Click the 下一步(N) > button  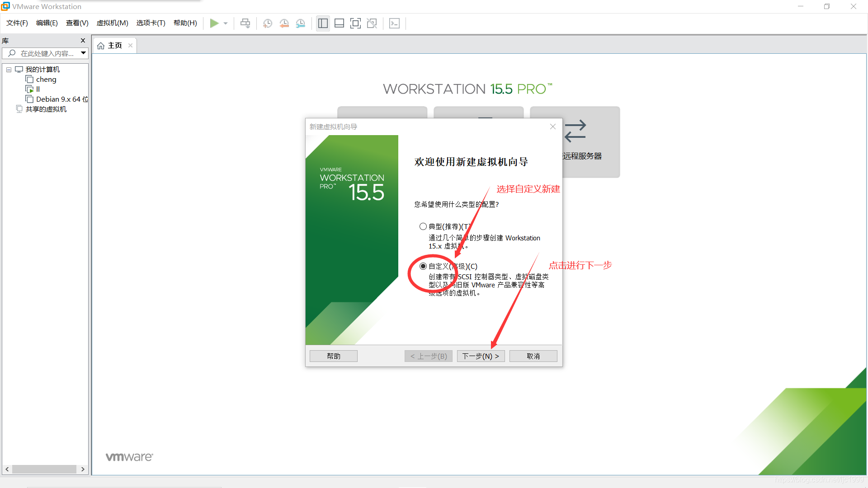pyautogui.click(x=481, y=356)
